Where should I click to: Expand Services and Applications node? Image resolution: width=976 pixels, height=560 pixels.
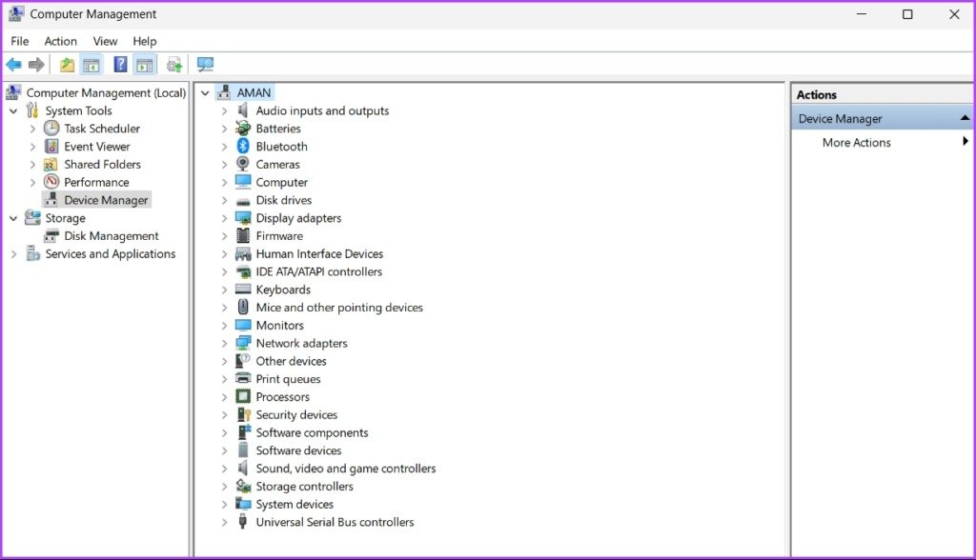point(13,254)
